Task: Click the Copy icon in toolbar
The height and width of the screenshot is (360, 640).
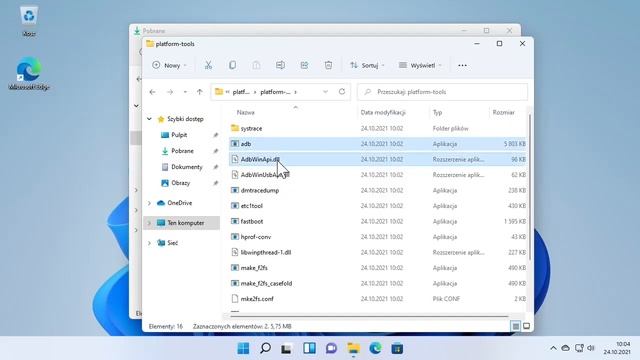Action: [x=232, y=65]
